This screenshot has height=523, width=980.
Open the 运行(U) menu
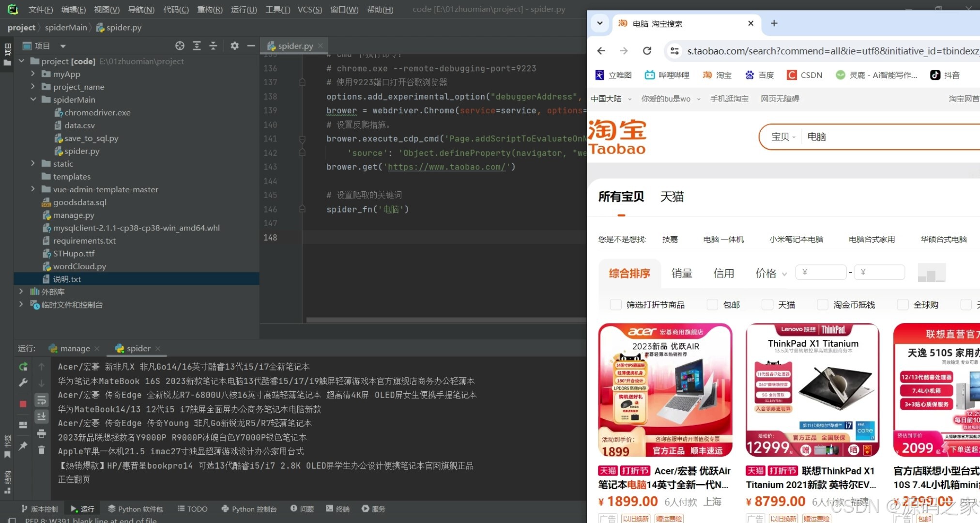(244, 9)
